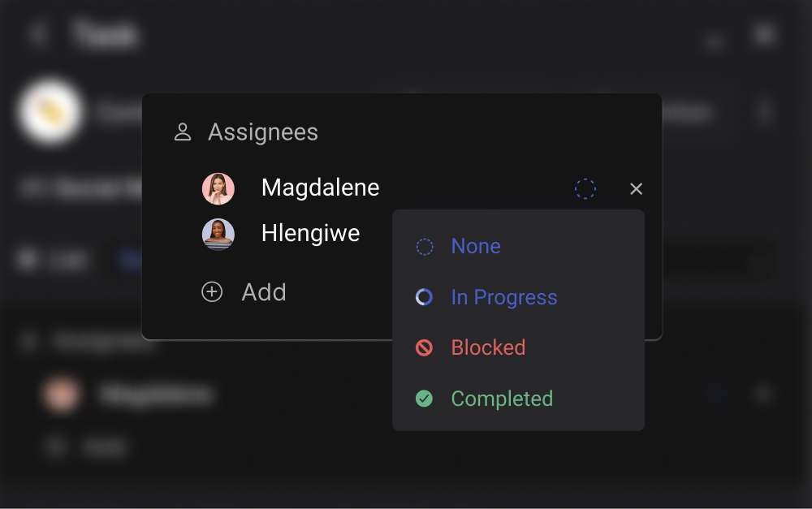Click Magdalene's avatar picture
The height and width of the screenshot is (509, 812).
pyautogui.click(x=218, y=188)
